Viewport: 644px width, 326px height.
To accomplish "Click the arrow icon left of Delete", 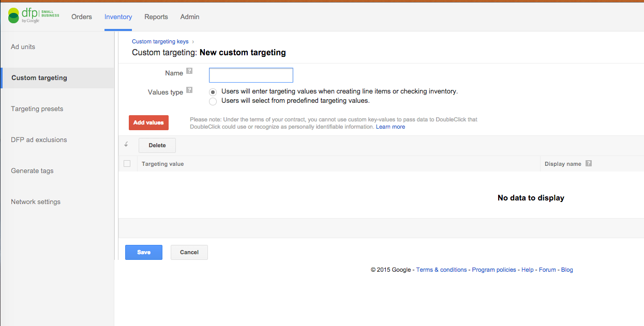I will [x=126, y=145].
